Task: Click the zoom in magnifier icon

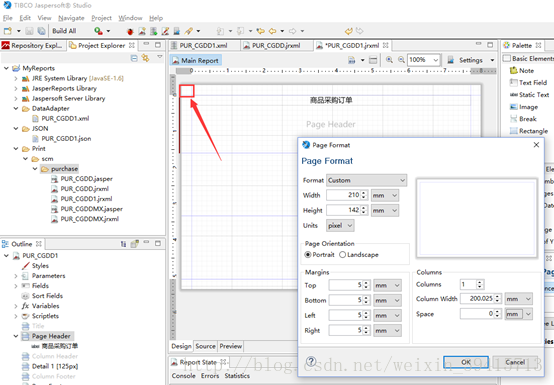Action: pyautogui.click(x=389, y=60)
